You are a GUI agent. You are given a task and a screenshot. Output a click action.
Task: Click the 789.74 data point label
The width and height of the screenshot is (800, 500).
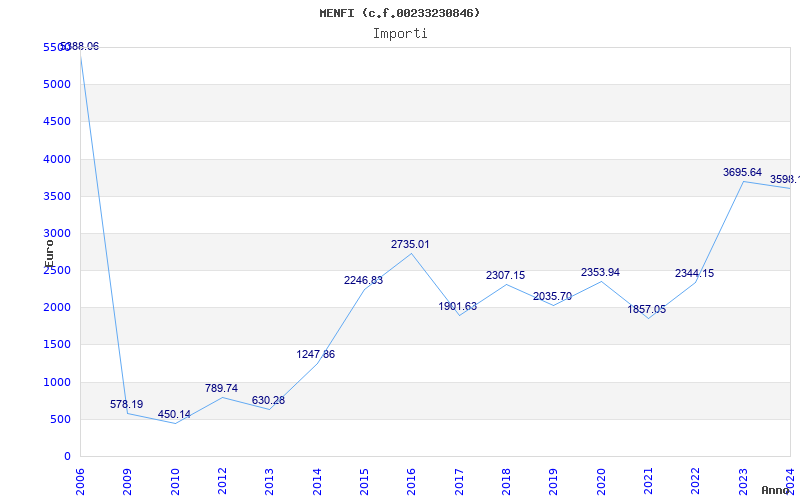tap(221, 389)
